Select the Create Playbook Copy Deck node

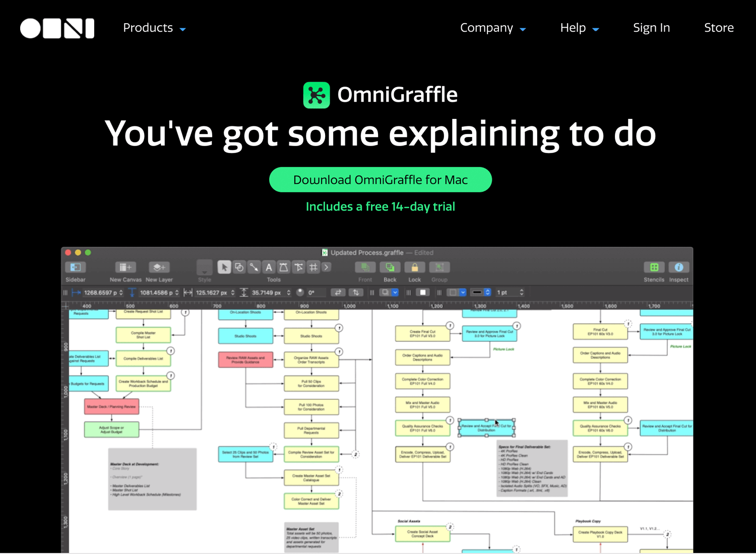tap(600, 534)
